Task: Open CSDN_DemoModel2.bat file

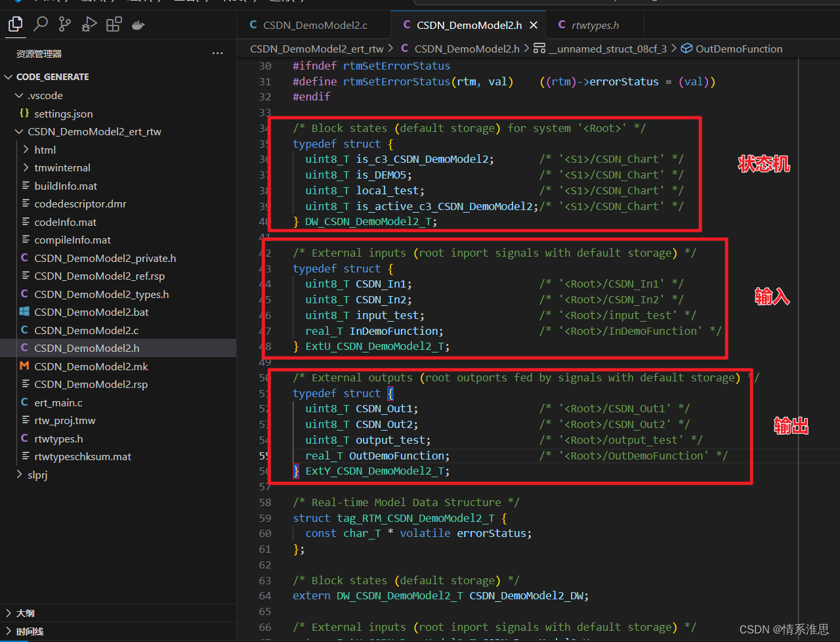Action: 118,312
